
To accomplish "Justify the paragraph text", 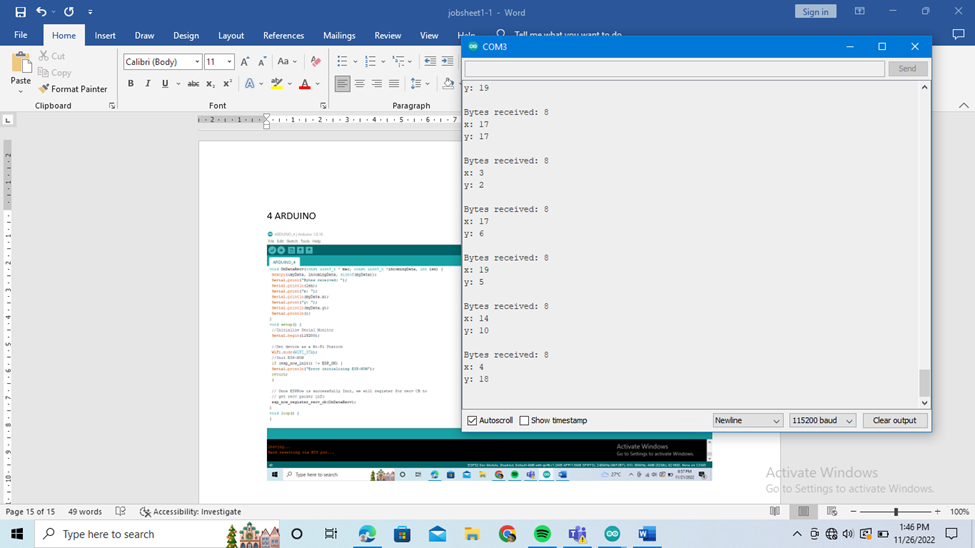I will pyautogui.click(x=394, y=83).
